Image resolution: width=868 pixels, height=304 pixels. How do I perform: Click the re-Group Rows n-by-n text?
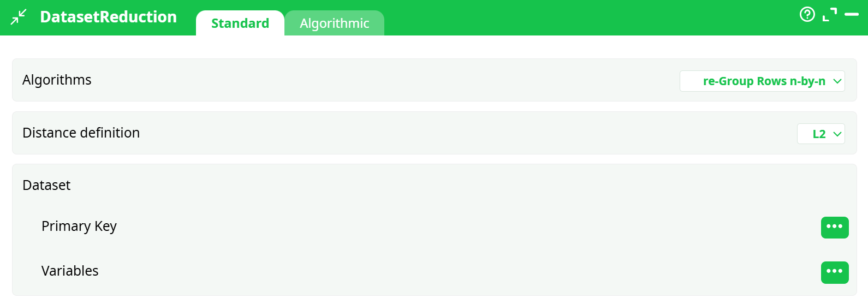point(764,81)
